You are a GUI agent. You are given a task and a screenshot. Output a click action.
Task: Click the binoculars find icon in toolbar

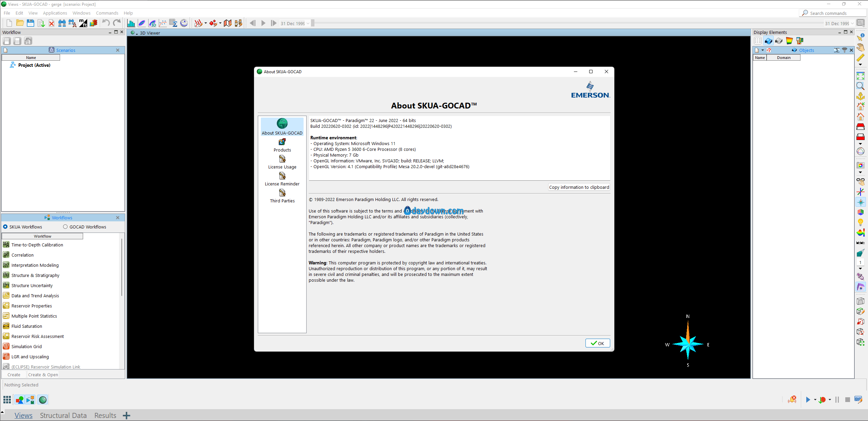[62, 23]
